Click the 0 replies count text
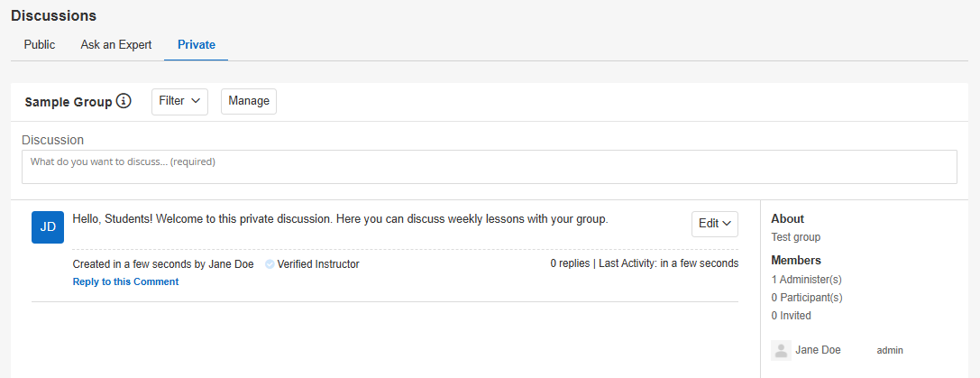Screen dimensions: 980x378 point(570,263)
